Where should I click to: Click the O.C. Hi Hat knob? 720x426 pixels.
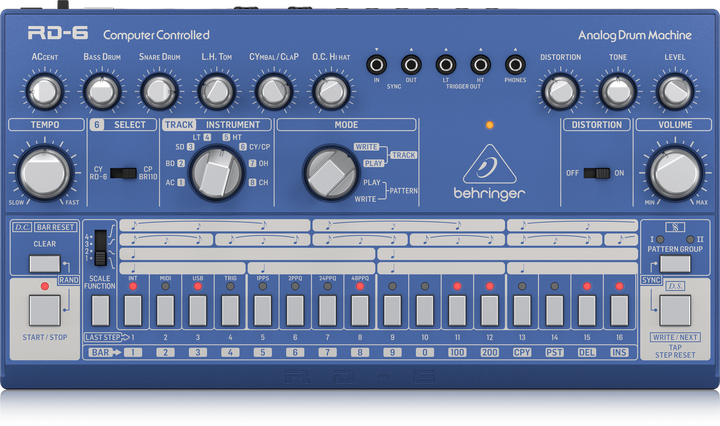pos(331,91)
